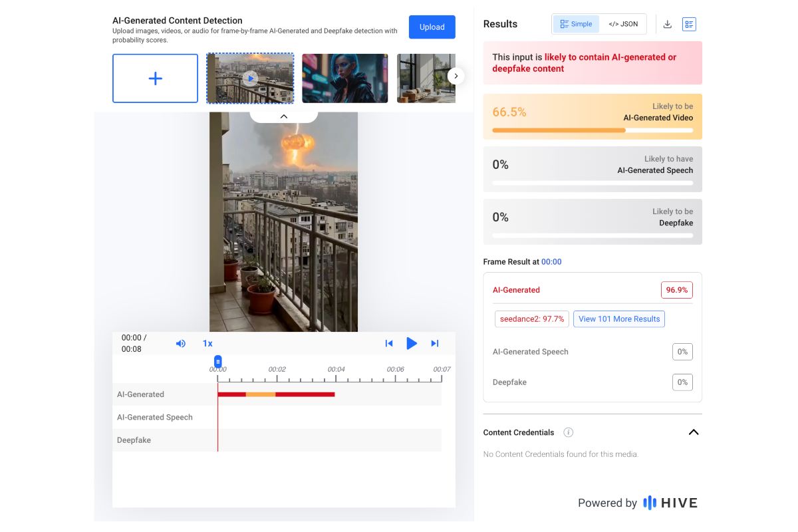Select the living room thumbnail
Image resolution: width=798 pixels, height=532 pixels.
pos(426,78)
